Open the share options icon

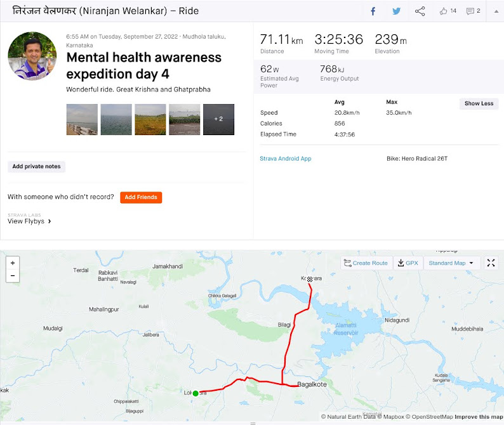point(420,11)
